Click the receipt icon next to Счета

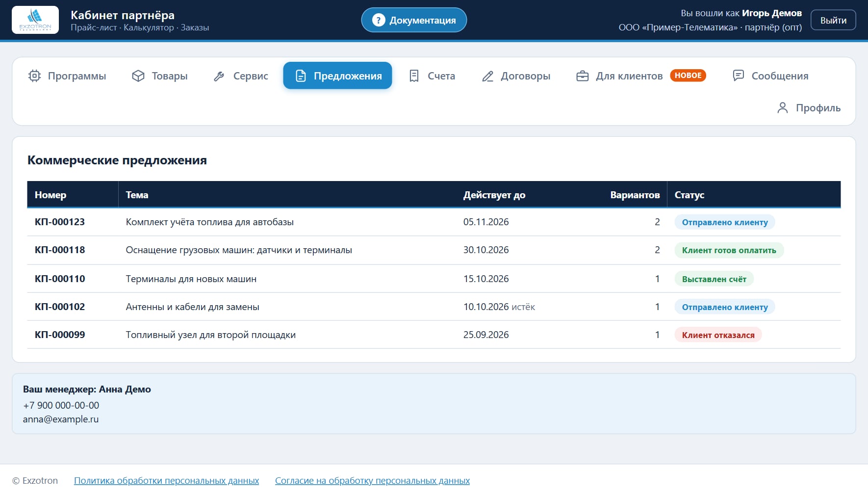tap(414, 76)
